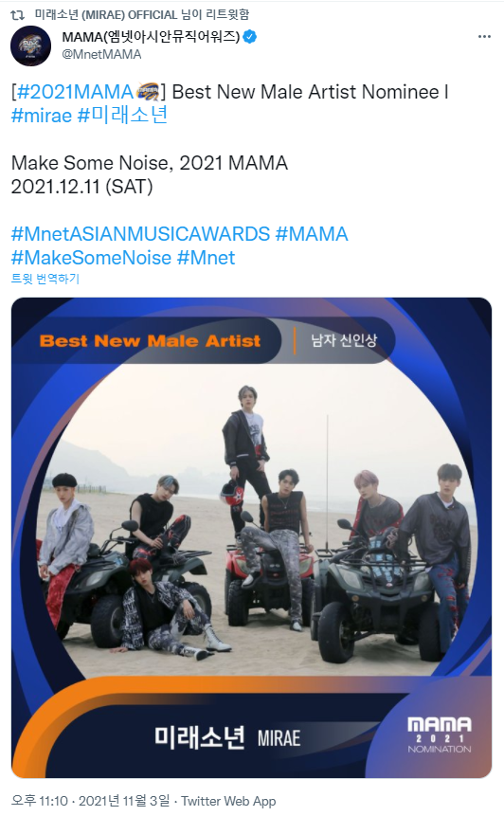Click the retweet icon at top

click(x=18, y=14)
